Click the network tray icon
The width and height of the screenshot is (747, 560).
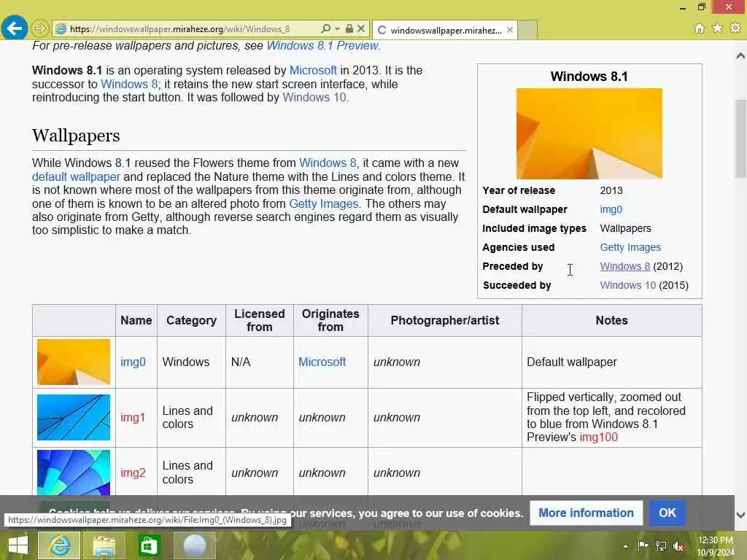click(x=661, y=545)
